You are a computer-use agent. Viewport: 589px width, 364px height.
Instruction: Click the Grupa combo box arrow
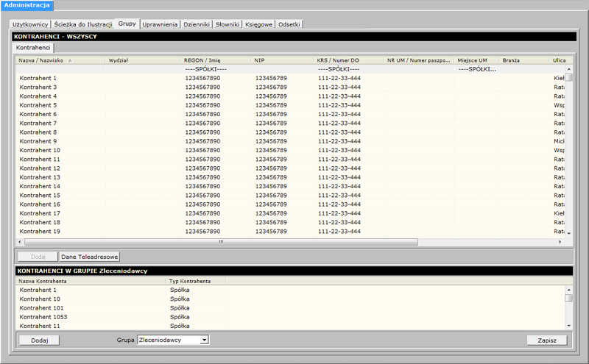point(204,340)
